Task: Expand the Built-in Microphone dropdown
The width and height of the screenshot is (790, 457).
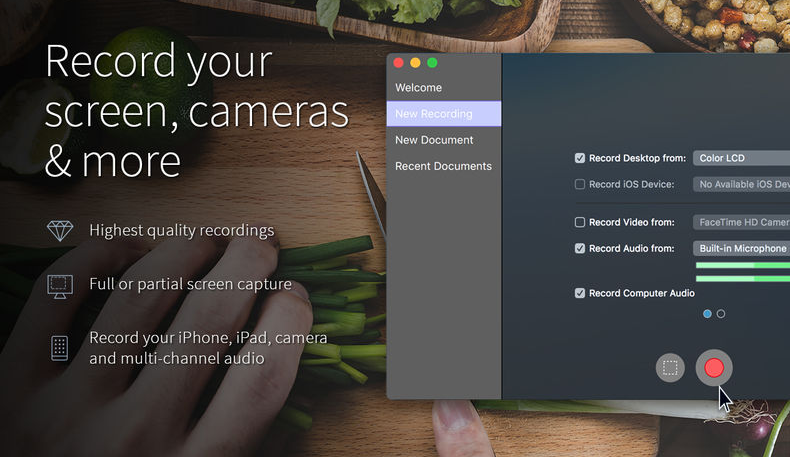Action: pos(741,248)
